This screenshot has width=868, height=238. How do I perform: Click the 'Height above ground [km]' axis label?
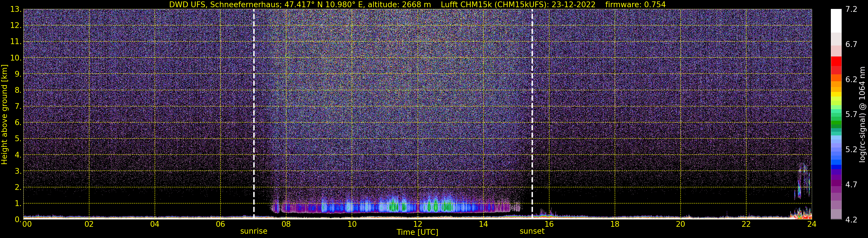click(x=4, y=114)
